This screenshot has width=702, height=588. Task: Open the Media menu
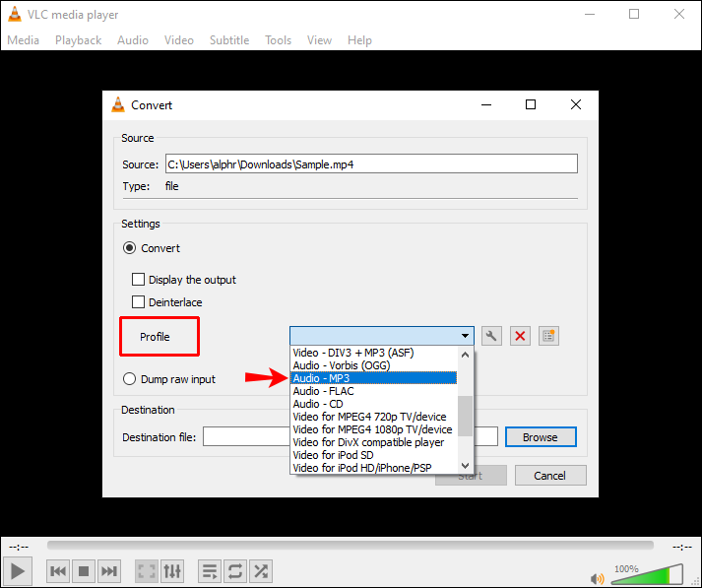24,40
